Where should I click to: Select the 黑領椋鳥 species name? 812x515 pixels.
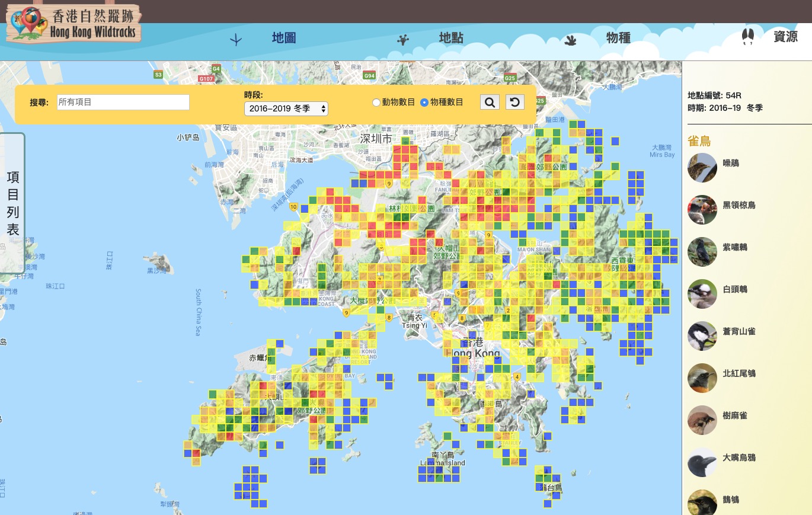click(x=739, y=205)
